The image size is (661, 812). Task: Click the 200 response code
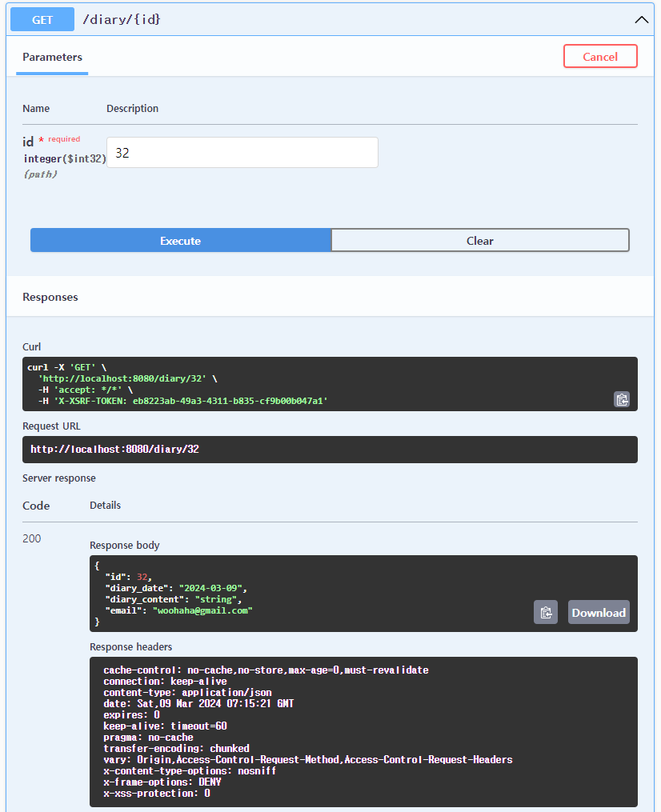pos(31,538)
